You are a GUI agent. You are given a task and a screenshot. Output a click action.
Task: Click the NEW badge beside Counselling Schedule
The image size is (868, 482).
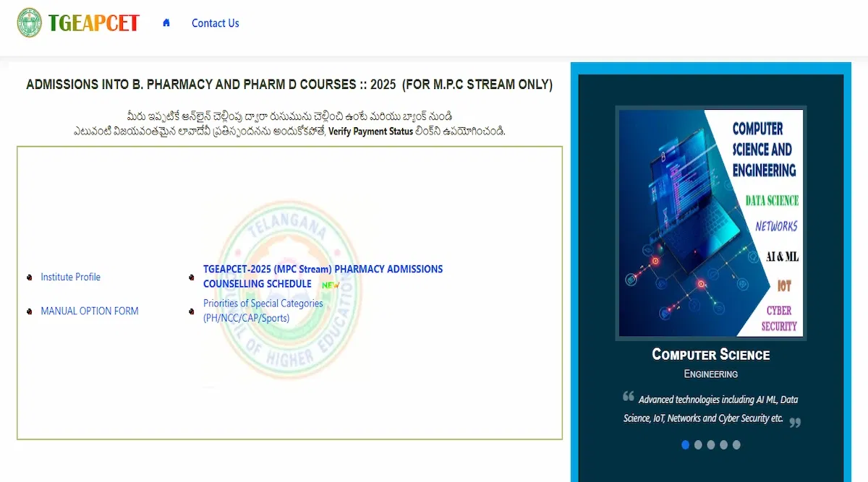[331, 285]
